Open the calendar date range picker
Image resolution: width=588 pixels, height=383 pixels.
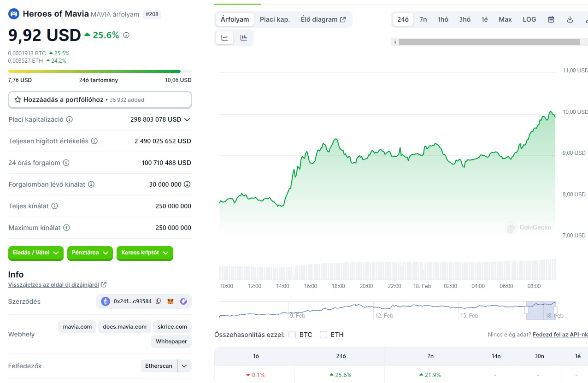click(551, 19)
